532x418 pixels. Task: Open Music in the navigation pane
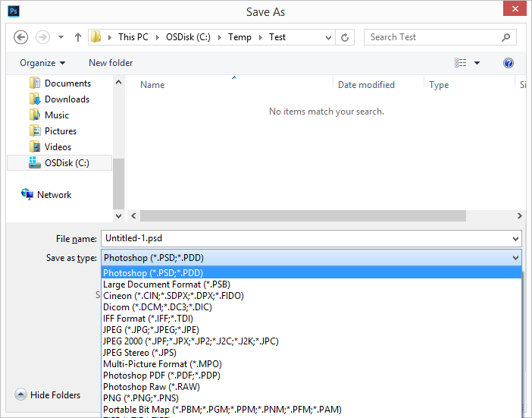point(57,115)
